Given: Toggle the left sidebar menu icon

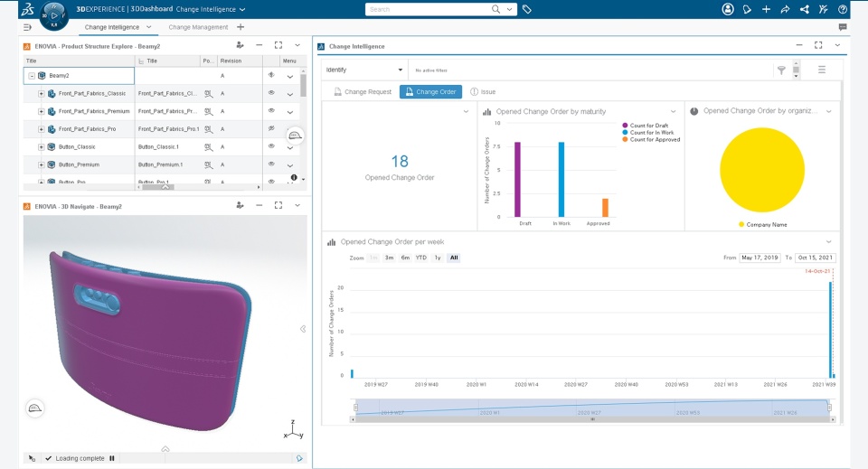Looking at the screenshot, I should tap(28, 27).
